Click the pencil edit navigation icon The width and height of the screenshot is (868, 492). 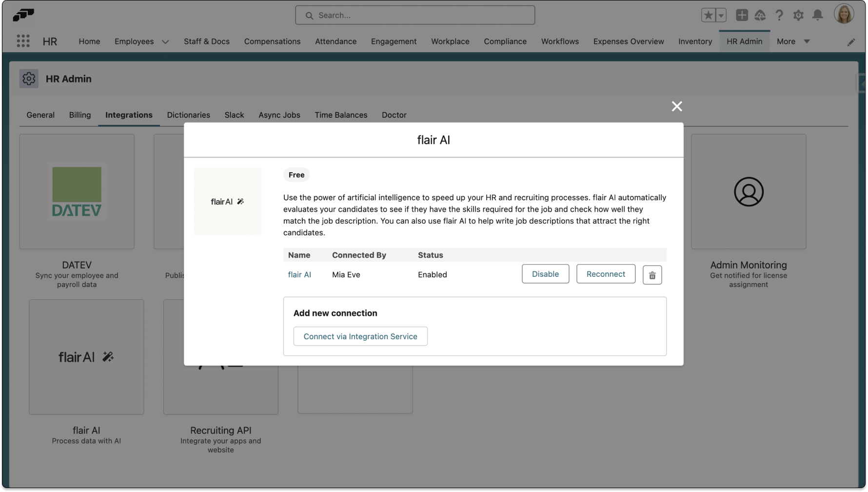click(851, 42)
